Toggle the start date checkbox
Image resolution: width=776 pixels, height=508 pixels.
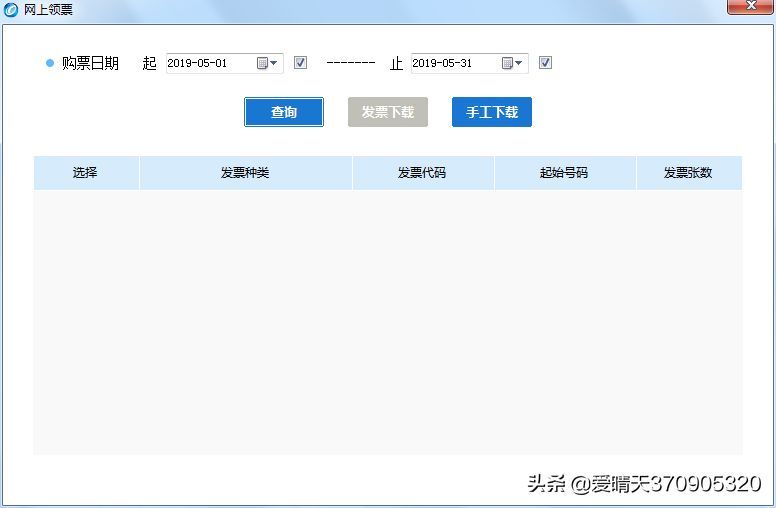click(300, 63)
